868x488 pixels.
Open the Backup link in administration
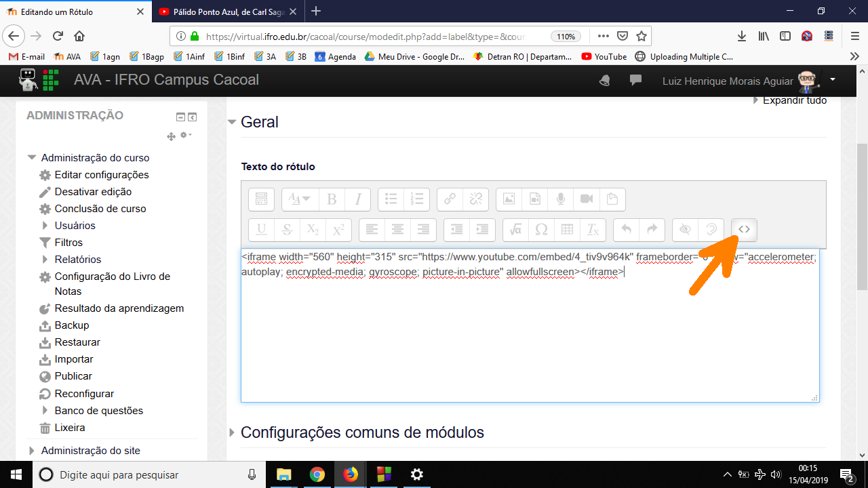click(71, 325)
